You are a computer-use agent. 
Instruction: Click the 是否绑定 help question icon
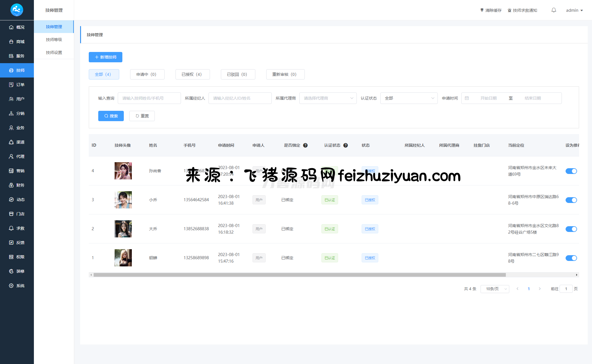tap(305, 145)
